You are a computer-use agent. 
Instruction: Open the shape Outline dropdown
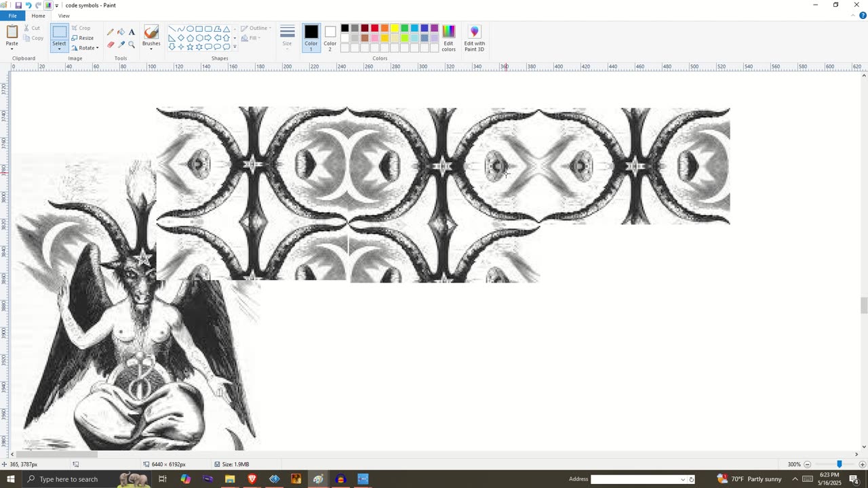pyautogui.click(x=257, y=28)
